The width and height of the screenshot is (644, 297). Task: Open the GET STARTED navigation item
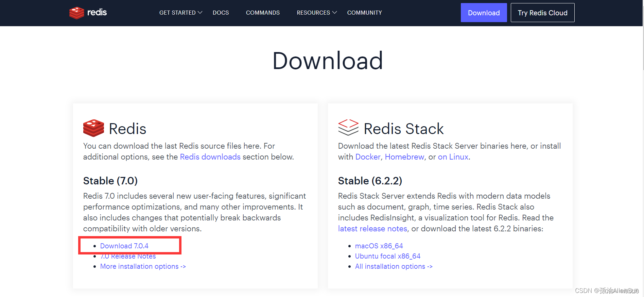[177, 13]
